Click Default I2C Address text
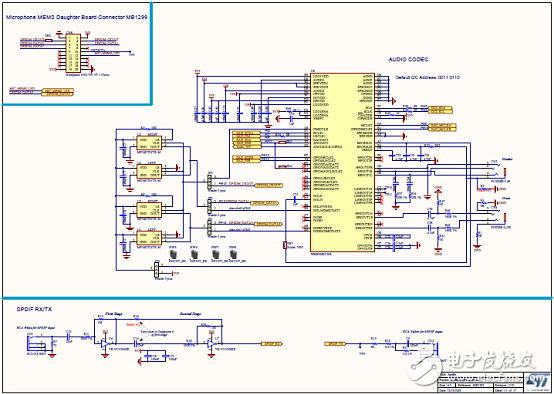The height and width of the screenshot is (394, 554). point(427,77)
